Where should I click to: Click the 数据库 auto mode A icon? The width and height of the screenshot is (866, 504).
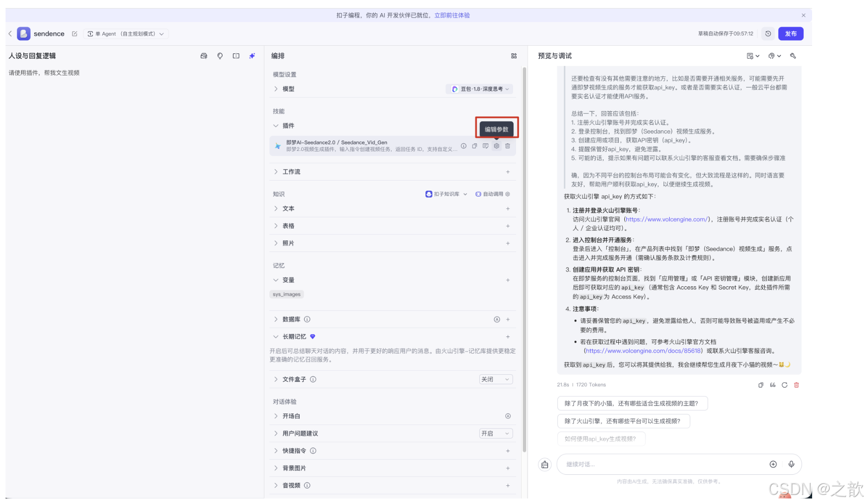(497, 319)
